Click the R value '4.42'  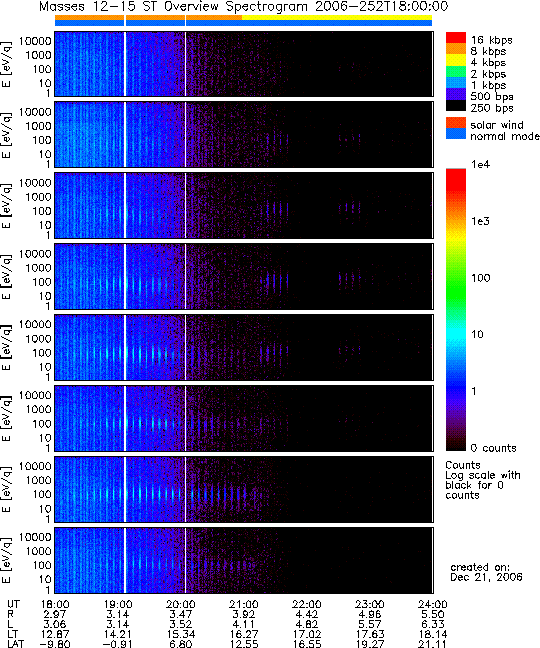(307, 615)
